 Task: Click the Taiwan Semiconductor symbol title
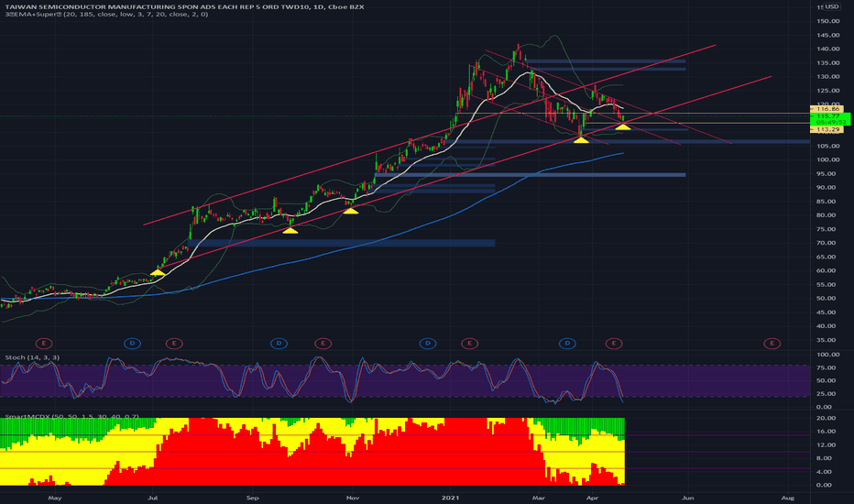(184, 6)
